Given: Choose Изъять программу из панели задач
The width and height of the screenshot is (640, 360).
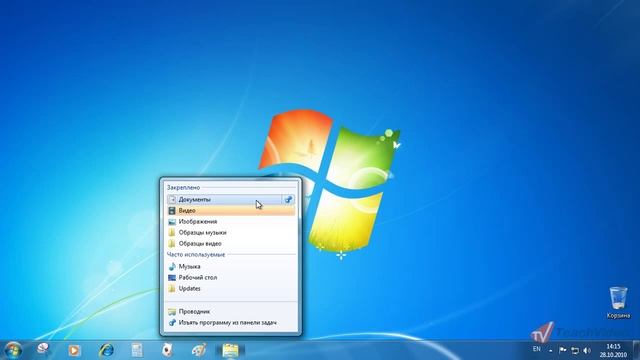Looking at the screenshot, I should pyautogui.click(x=231, y=322).
